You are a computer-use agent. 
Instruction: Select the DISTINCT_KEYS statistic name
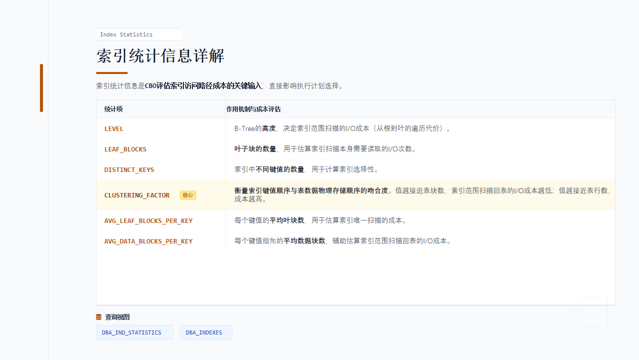pos(129,170)
